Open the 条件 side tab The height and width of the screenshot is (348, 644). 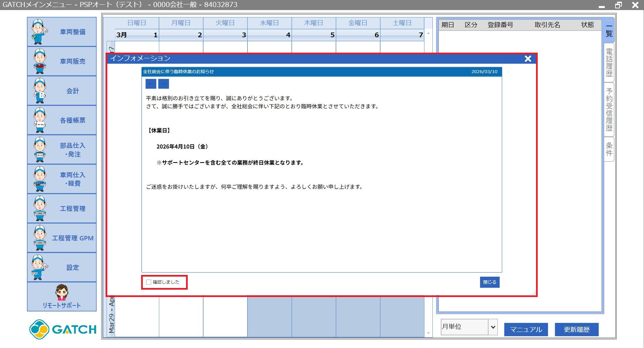609,149
